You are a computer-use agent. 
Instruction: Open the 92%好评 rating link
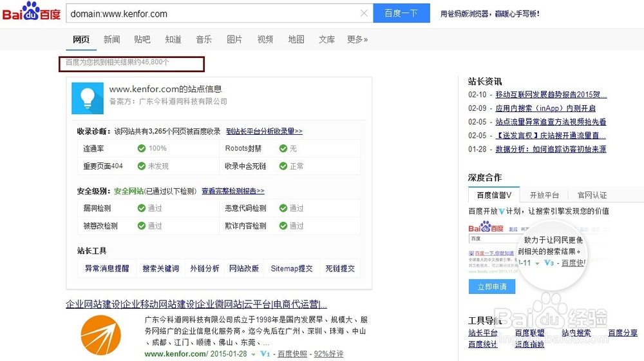click(328, 354)
